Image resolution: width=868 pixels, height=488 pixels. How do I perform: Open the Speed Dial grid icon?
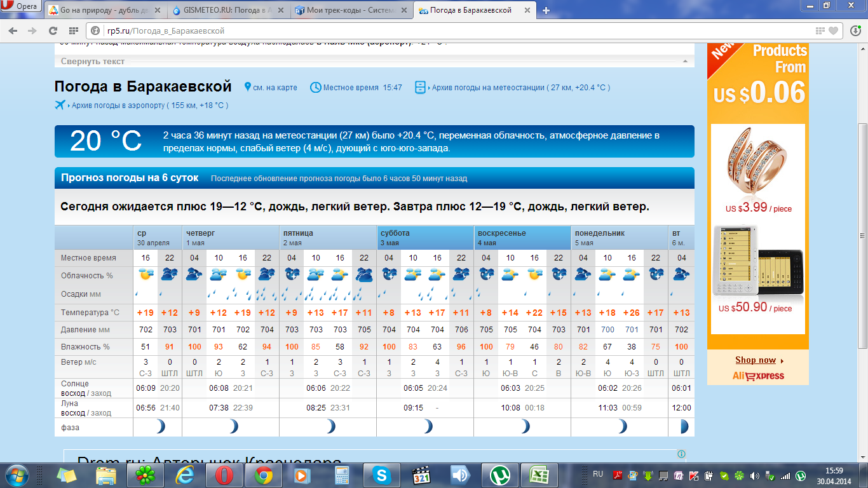point(74,30)
